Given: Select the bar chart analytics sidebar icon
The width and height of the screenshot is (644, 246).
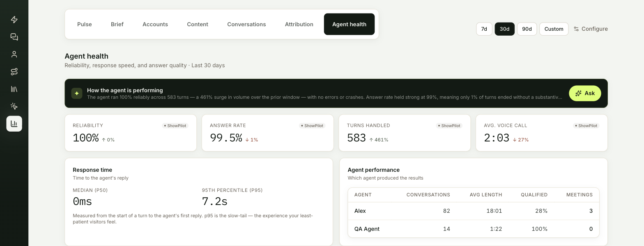Looking at the screenshot, I should click(x=14, y=123).
